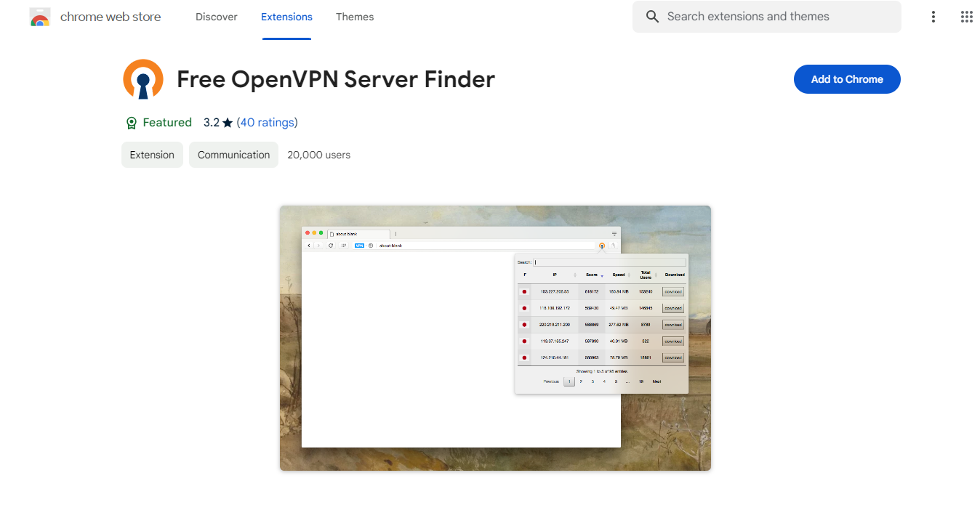Click the chrome web store title text
Viewport: 980px width, 510px height.
click(x=111, y=17)
